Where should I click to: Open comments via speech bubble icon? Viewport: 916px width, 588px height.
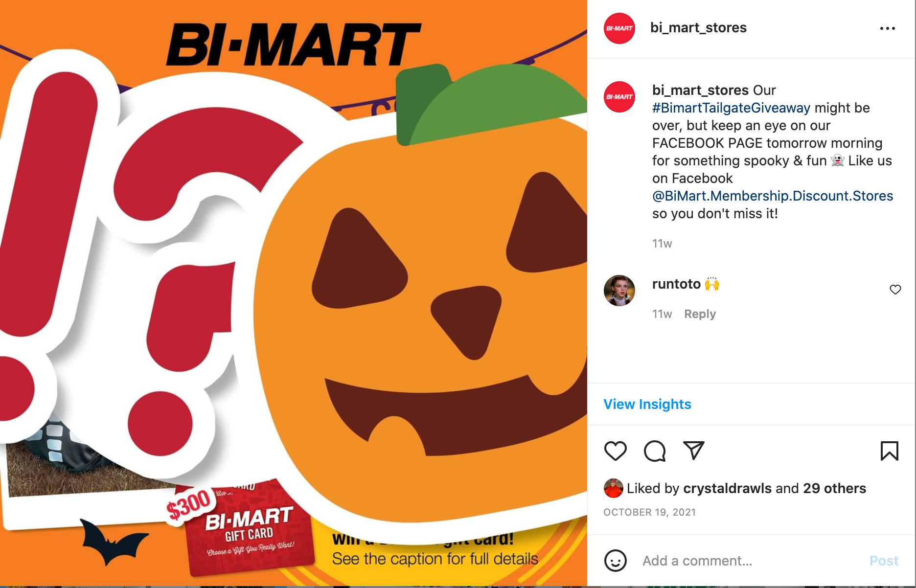click(x=655, y=451)
